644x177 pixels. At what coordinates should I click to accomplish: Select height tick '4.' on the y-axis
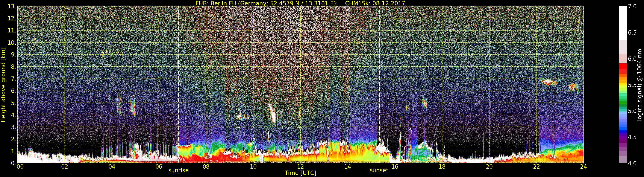coord(14,115)
